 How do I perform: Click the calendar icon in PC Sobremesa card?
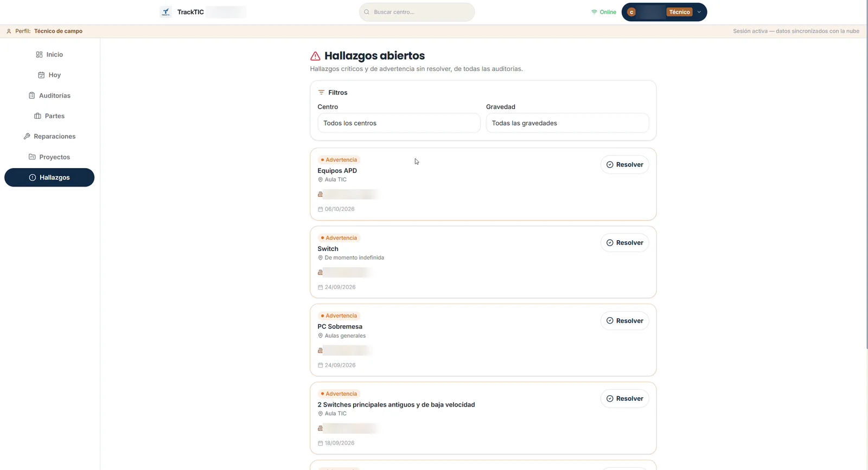[x=320, y=365]
